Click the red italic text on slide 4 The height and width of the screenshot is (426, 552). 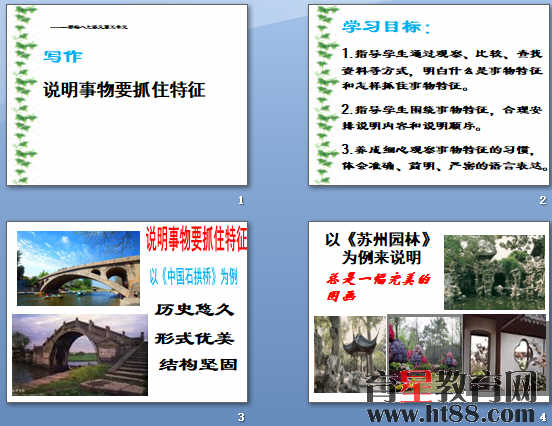tap(378, 287)
